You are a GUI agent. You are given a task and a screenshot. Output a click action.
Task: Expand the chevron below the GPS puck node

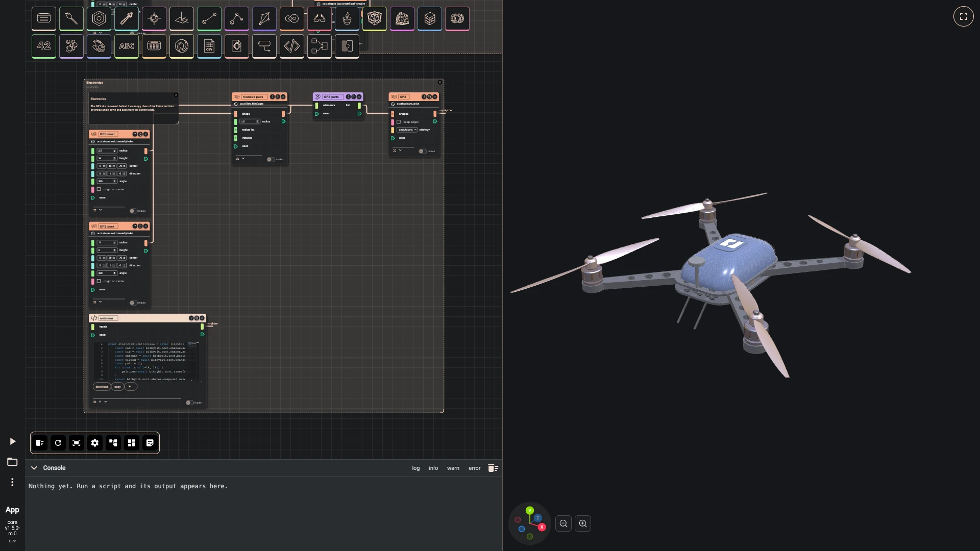pos(101,302)
